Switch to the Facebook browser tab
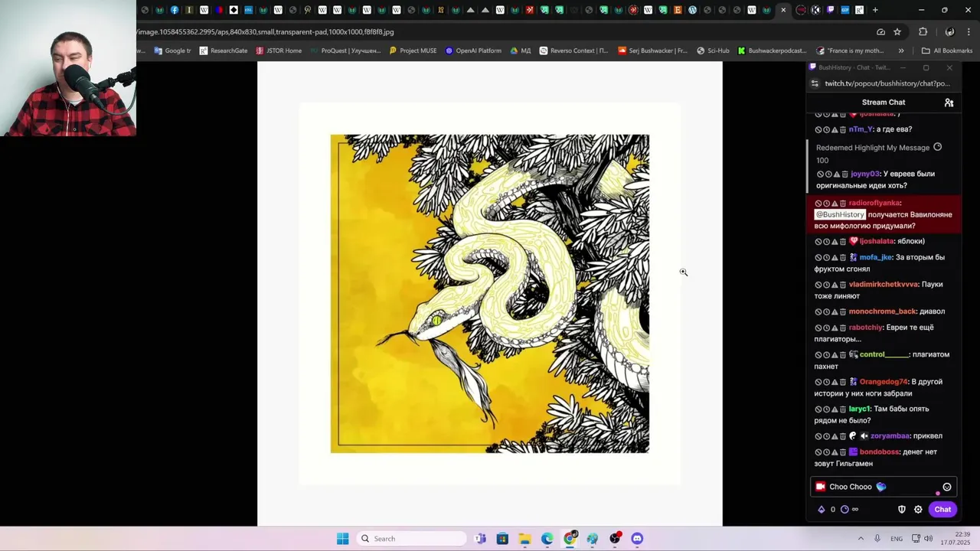The image size is (980, 551). pyautogui.click(x=175, y=10)
